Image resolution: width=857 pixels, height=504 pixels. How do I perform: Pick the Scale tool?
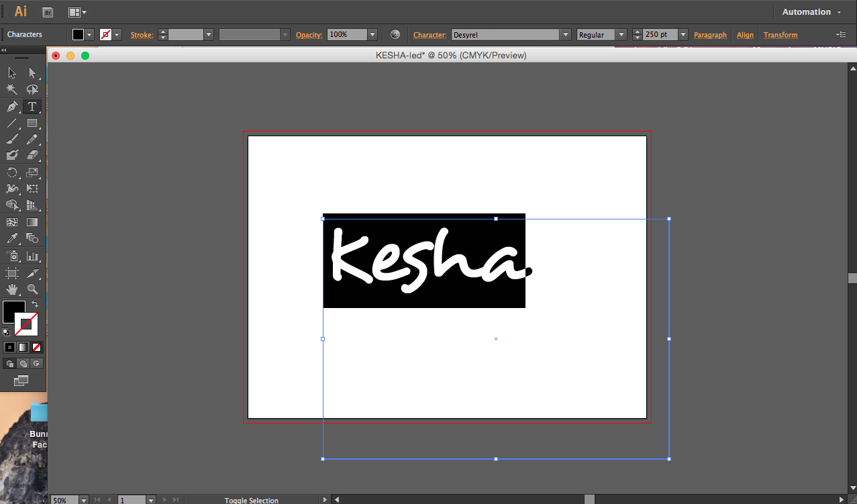tap(32, 172)
